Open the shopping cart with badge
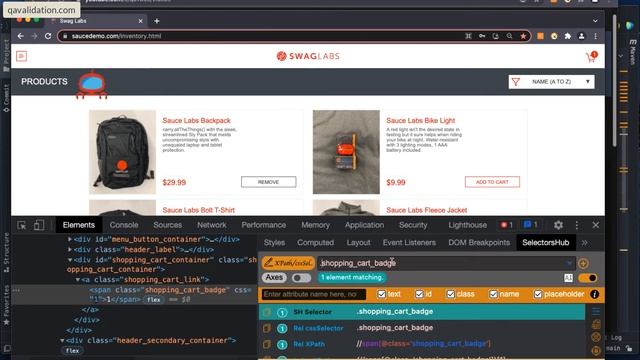640x360 pixels. pyautogui.click(x=591, y=57)
